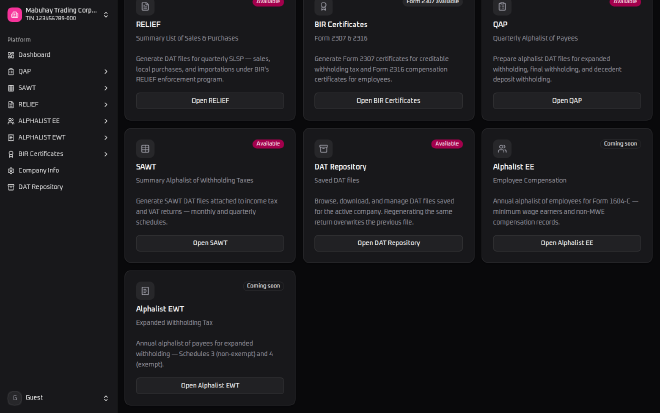Click the ALPHALIST EWT sidebar icon

(x=11, y=138)
